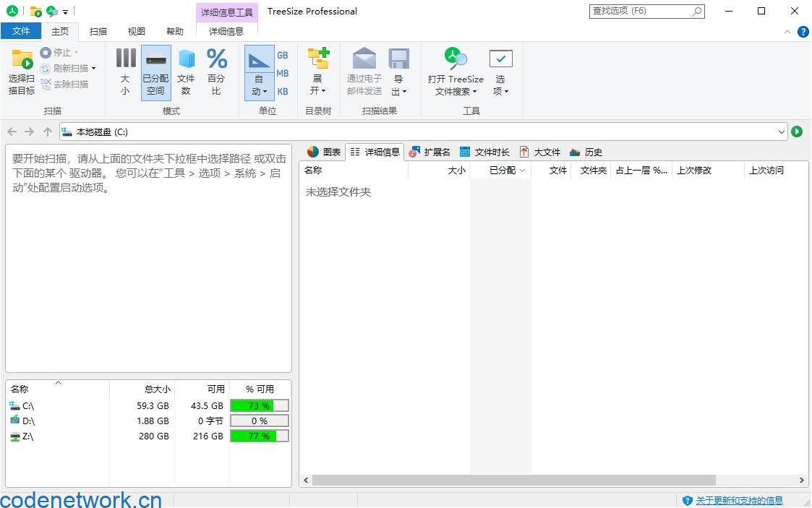Click send via email icon
The height and width of the screenshot is (508, 812).
[364, 59]
